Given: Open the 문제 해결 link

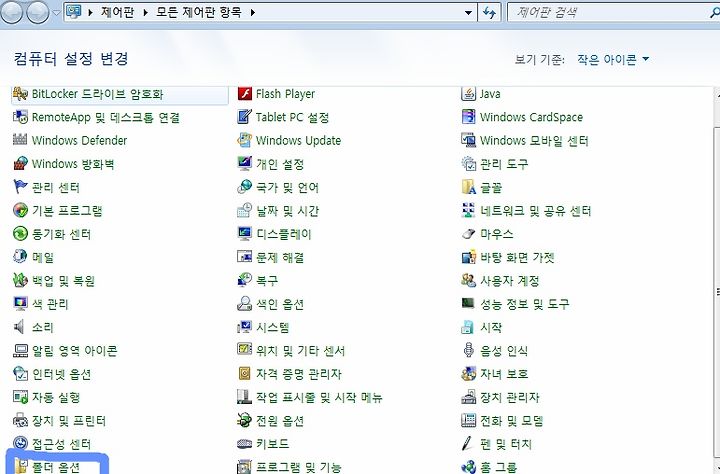Looking at the screenshot, I should coord(280,257).
